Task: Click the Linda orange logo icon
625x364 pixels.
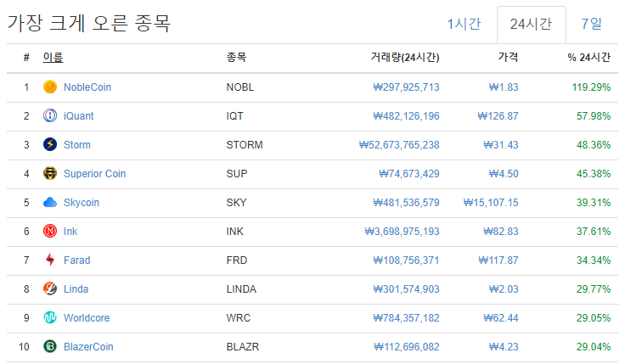Action: [x=49, y=288]
